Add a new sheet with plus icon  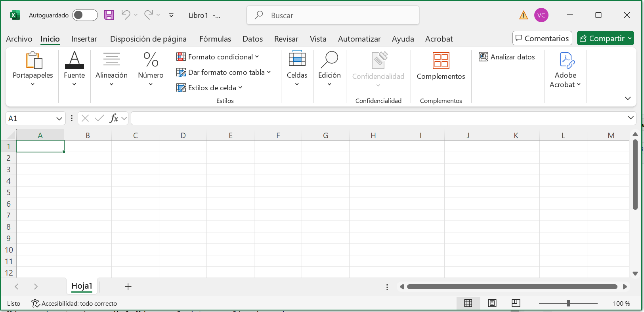click(x=128, y=287)
